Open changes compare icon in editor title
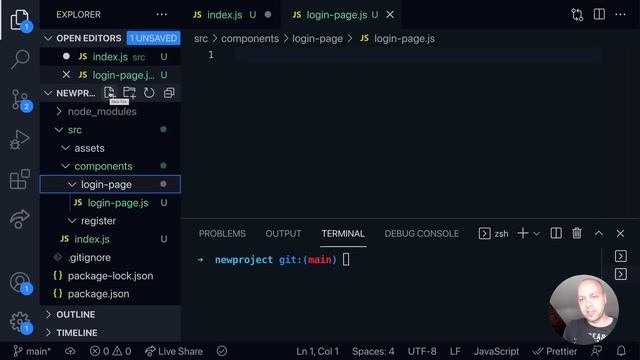 577,15
